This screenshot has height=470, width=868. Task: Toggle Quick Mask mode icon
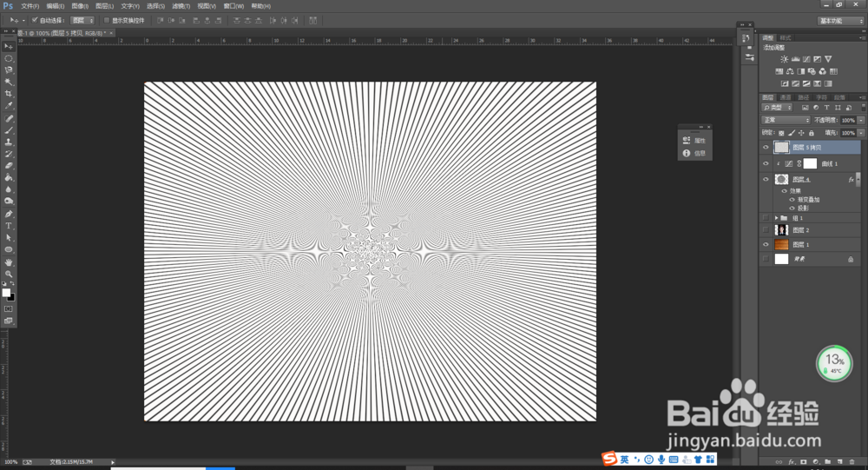pos(9,308)
